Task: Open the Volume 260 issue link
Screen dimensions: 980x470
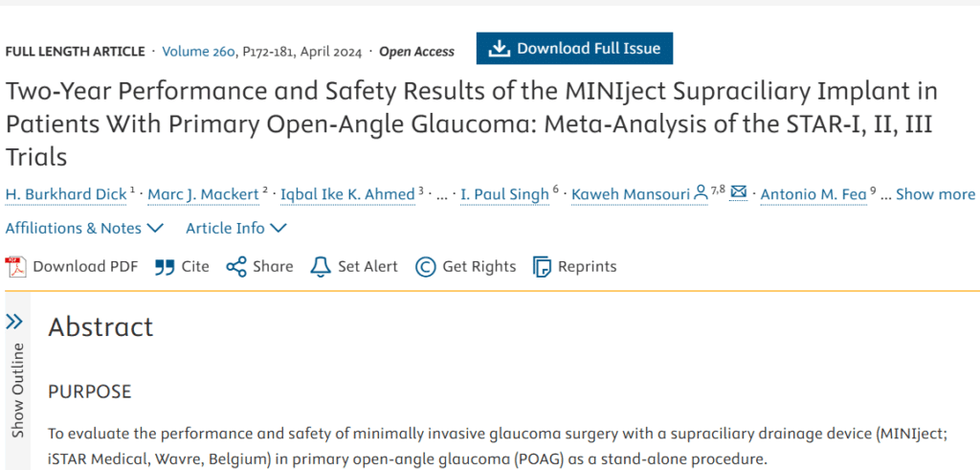Action: coord(198,52)
